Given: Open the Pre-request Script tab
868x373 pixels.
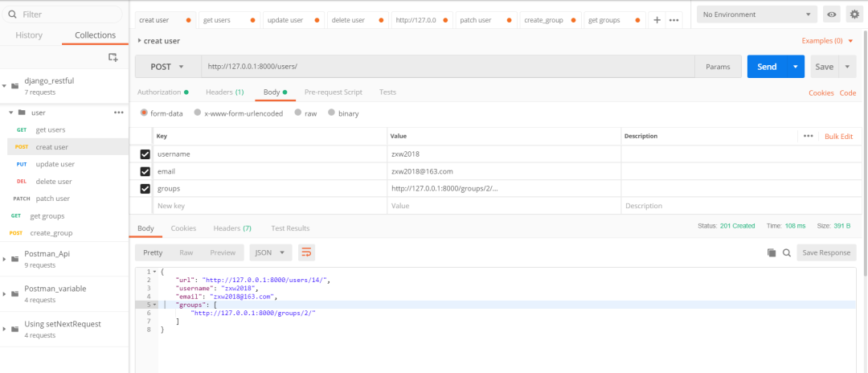Looking at the screenshot, I should 334,92.
